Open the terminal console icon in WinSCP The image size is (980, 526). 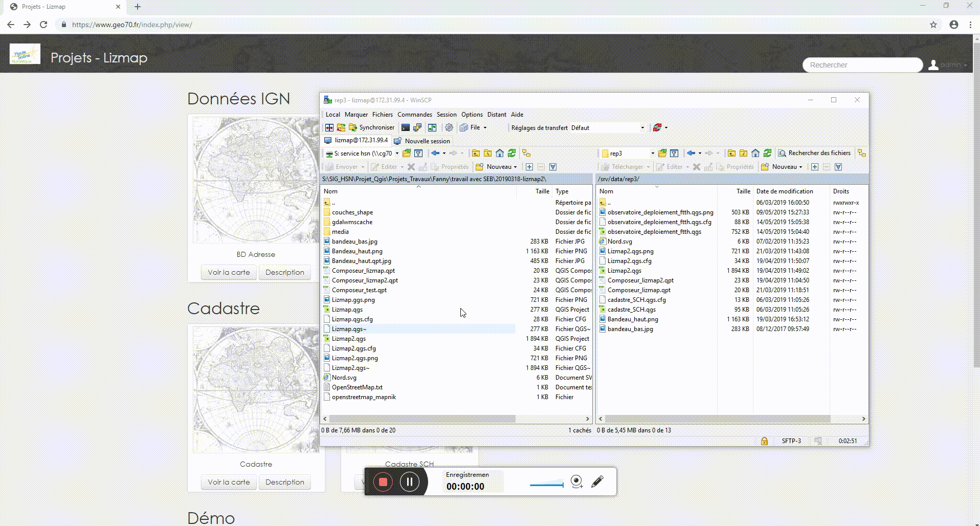tap(406, 127)
